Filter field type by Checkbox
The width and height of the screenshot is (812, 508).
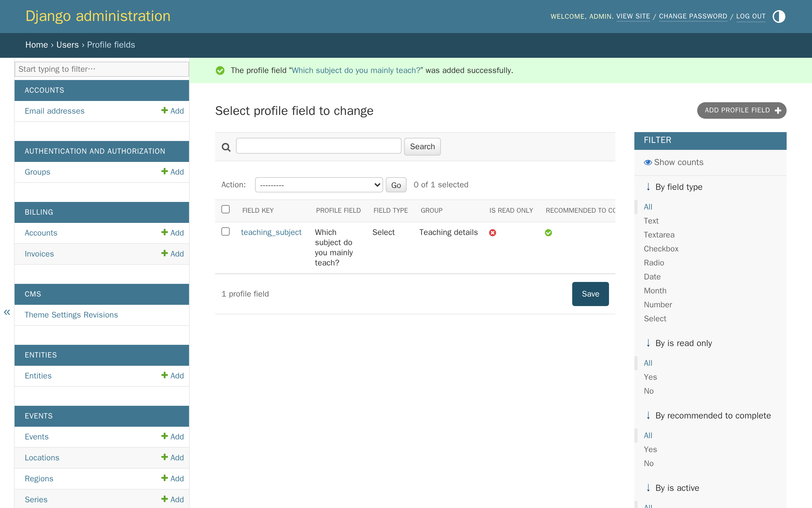pyautogui.click(x=661, y=249)
